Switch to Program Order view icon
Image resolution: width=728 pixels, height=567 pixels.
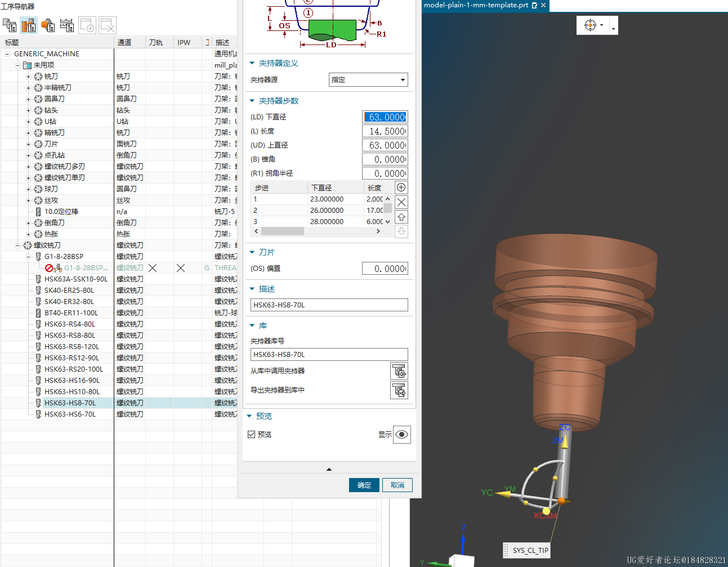[10, 25]
